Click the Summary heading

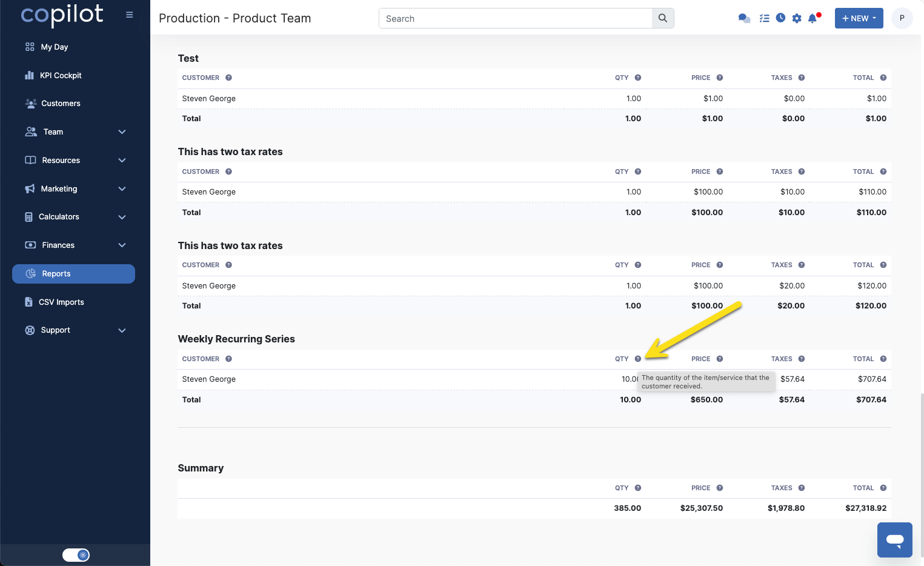click(x=201, y=468)
